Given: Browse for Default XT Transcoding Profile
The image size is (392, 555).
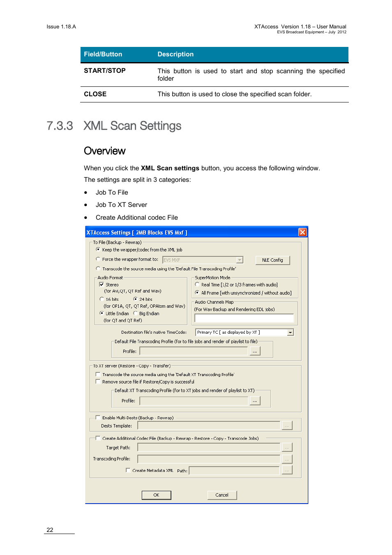Looking at the screenshot, I should click(255, 401).
